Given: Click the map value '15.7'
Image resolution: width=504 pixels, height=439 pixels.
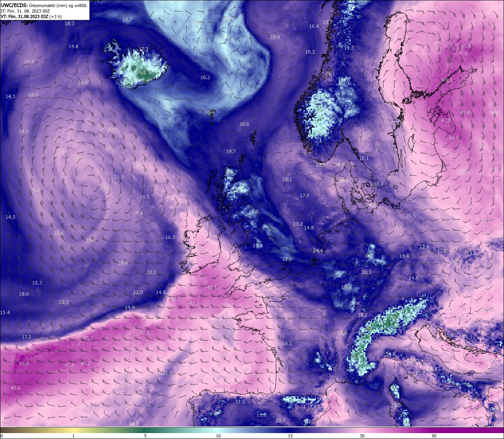Looking at the screenshot, I should (x=37, y=283).
